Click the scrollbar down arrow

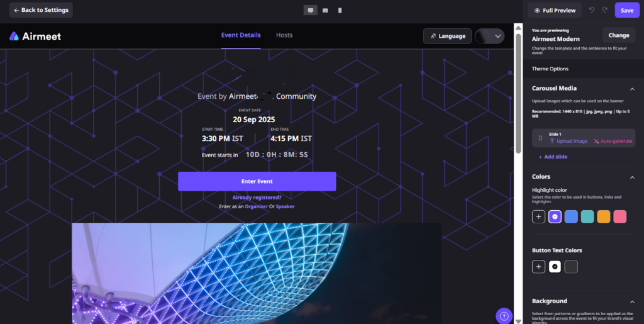pos(518,321)
